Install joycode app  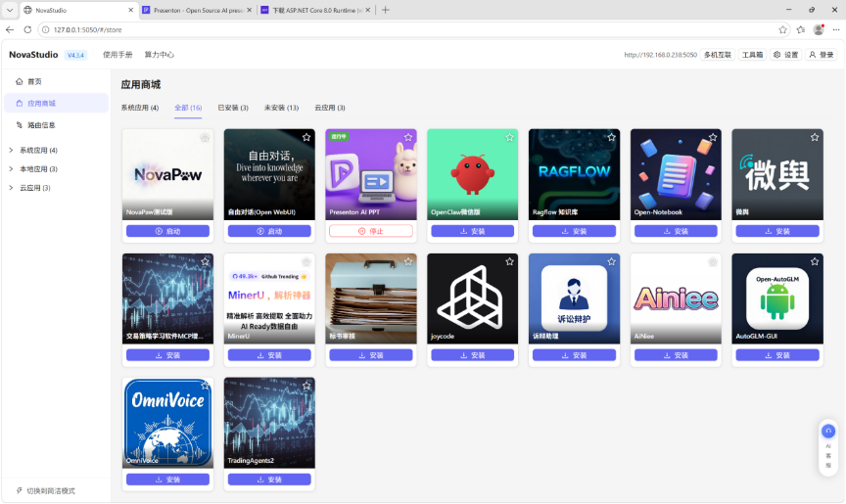click(x=472, y=355)
